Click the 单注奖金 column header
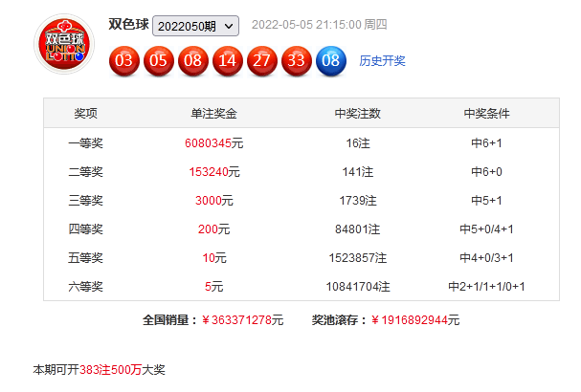Viewport: 581px width, 392px height. point(213,113)
